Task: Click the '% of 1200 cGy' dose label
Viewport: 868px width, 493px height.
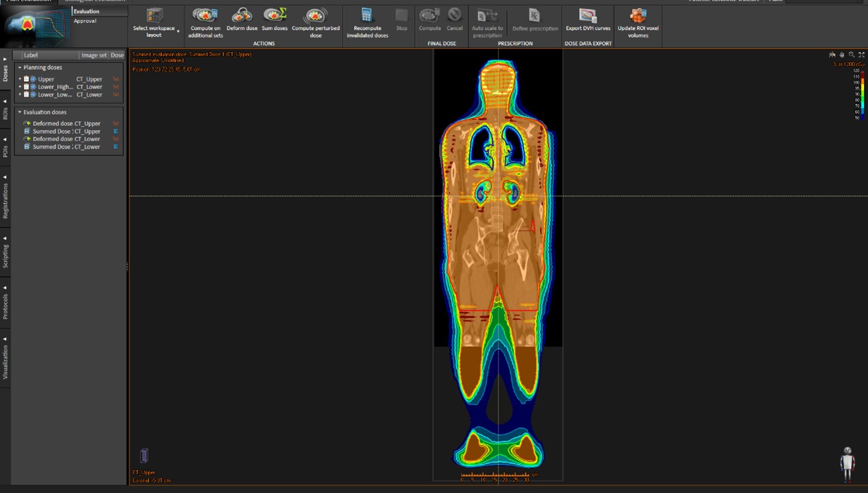Action: (849, 64)
